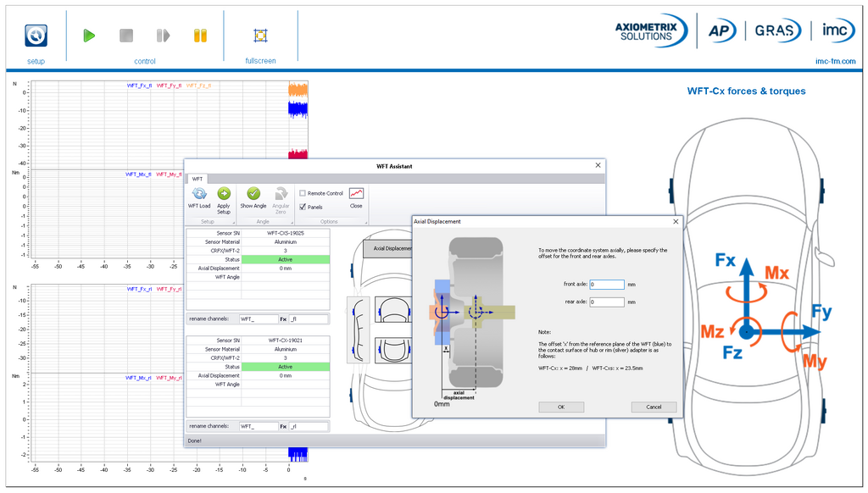Start measurement with the green play button
Viewport: 868px width, 493px height.
tap(89, 36)
